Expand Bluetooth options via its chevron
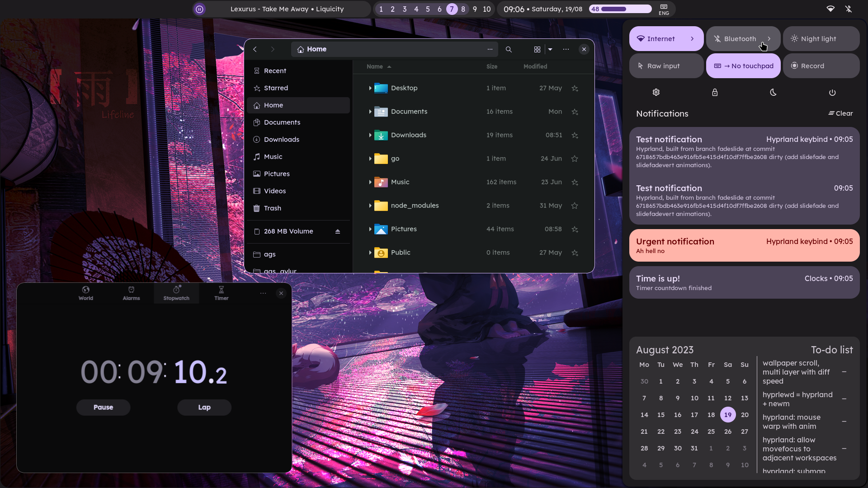Screen dimensions: 868x488 click(770, 38)
